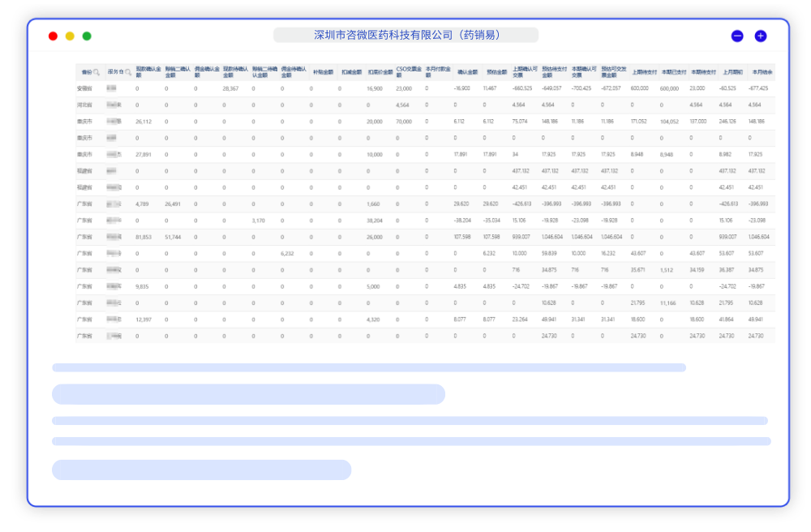Click the yellow dot in title bar

pyautogui.click(x=70, y=36)
